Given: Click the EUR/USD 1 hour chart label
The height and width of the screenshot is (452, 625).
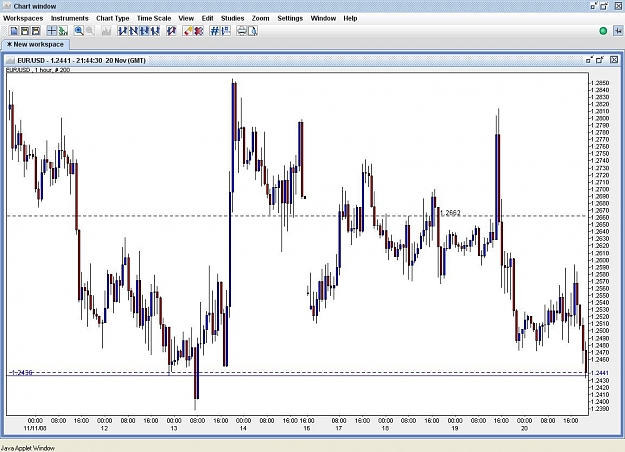Looking at the screenshot, I should [38, 70].
